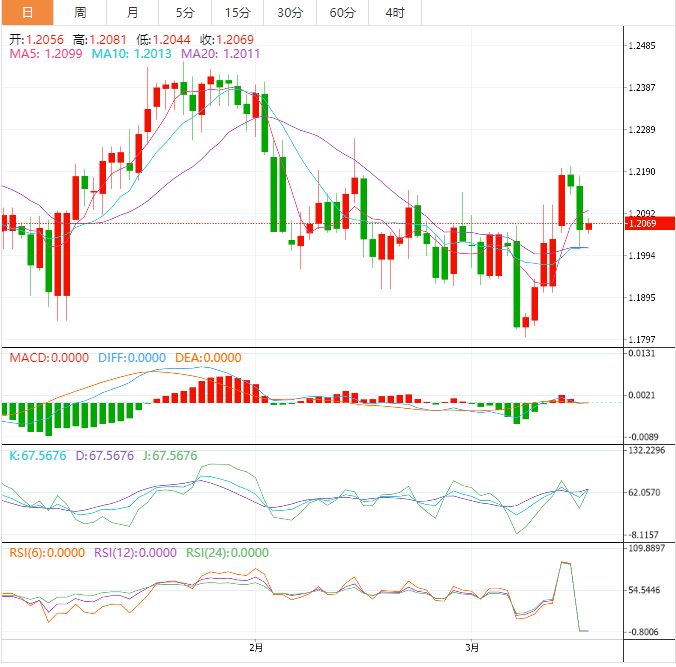Viewport: 676px width, 667px height.
Task: Choose the 30分 timeframe tab
Action: coord(290,13)
